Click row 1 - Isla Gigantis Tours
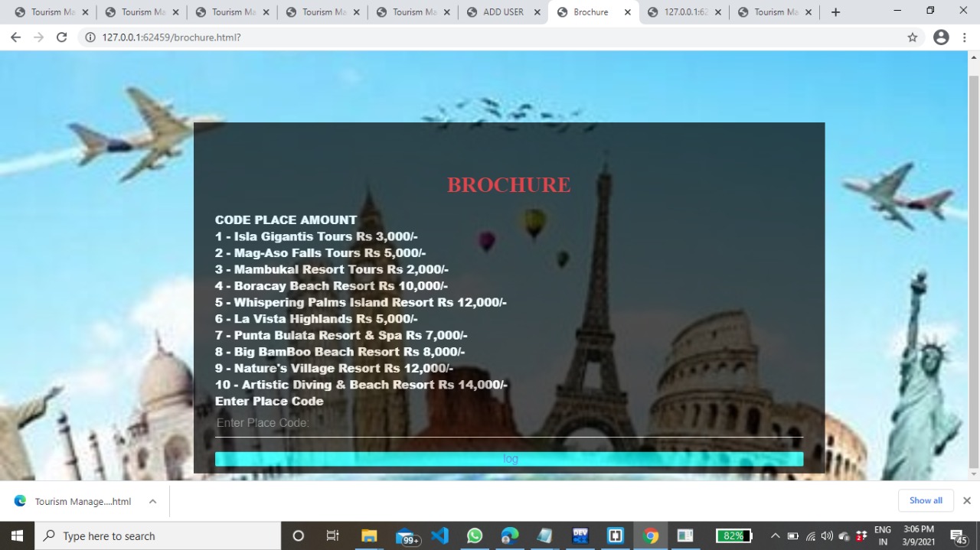The width and height of the screenshot is (980, 550). pos(316,236)
